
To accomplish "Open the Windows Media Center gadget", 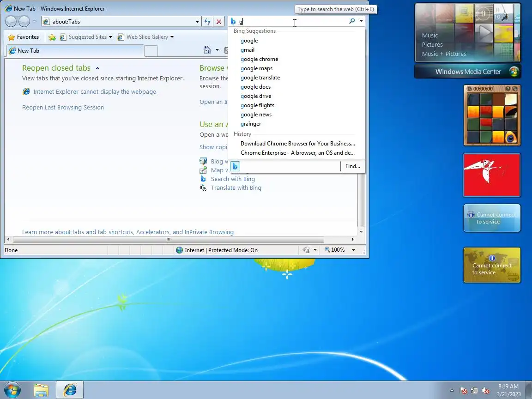I will click(x=467, y=72).
